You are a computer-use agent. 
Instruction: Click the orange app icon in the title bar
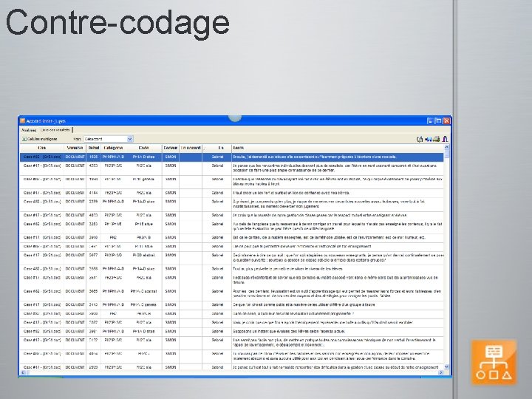tap(22, 120)
